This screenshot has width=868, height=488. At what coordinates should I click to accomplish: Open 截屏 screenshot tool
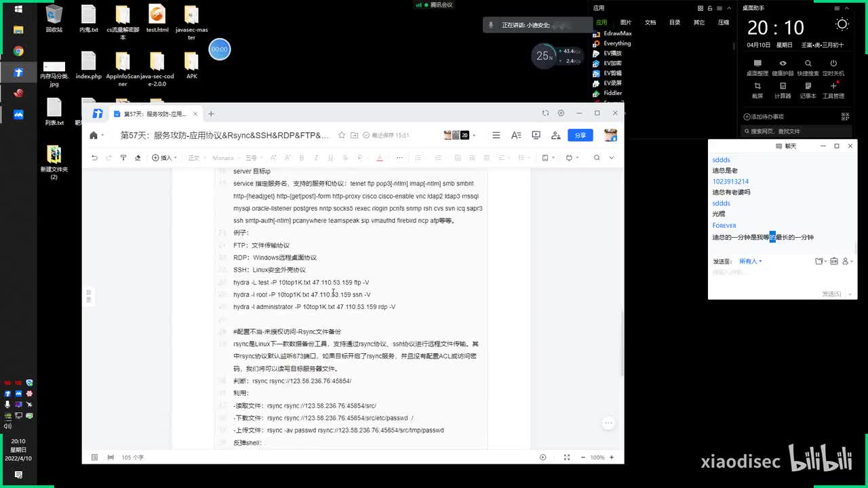pos(757,90)
